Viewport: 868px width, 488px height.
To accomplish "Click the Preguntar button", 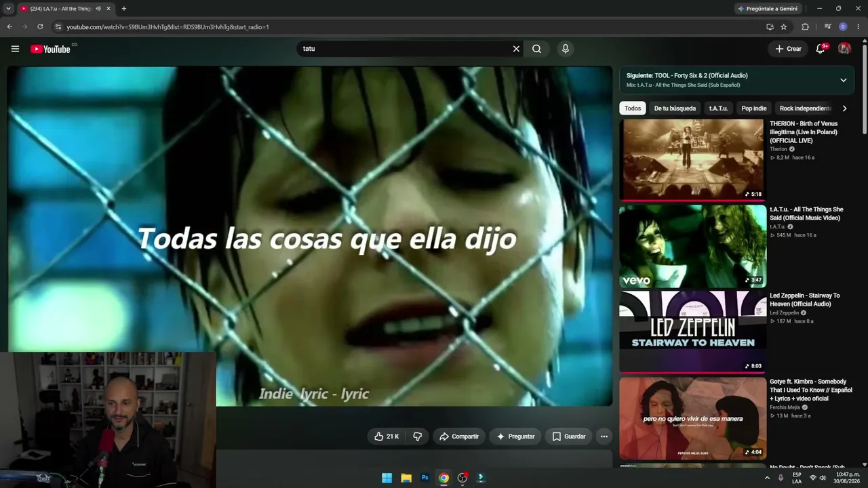I will coord(515,436).
